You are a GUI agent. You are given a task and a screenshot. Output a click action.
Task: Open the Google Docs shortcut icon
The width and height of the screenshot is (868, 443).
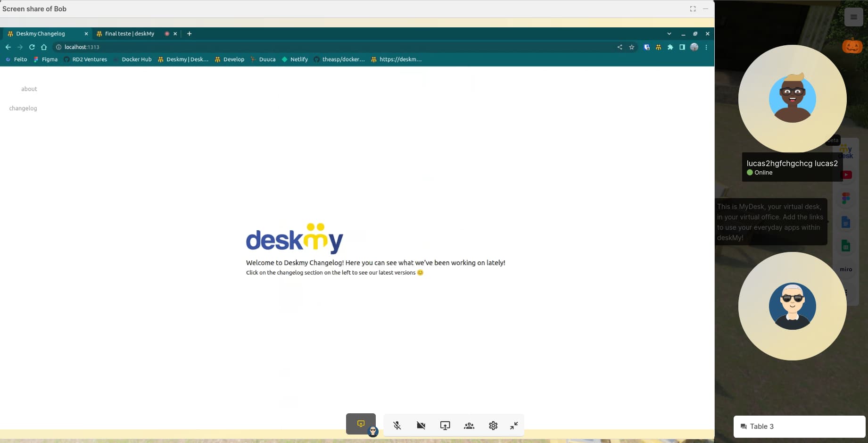(846, 222)
